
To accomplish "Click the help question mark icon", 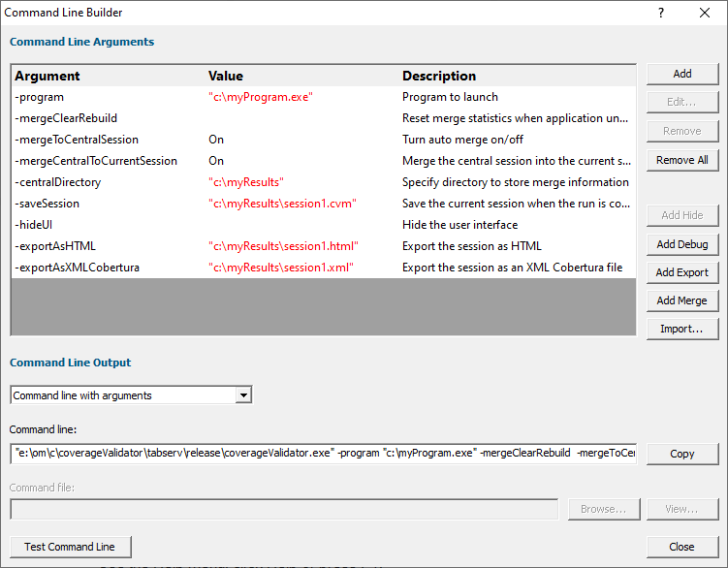I will (661, 13).
